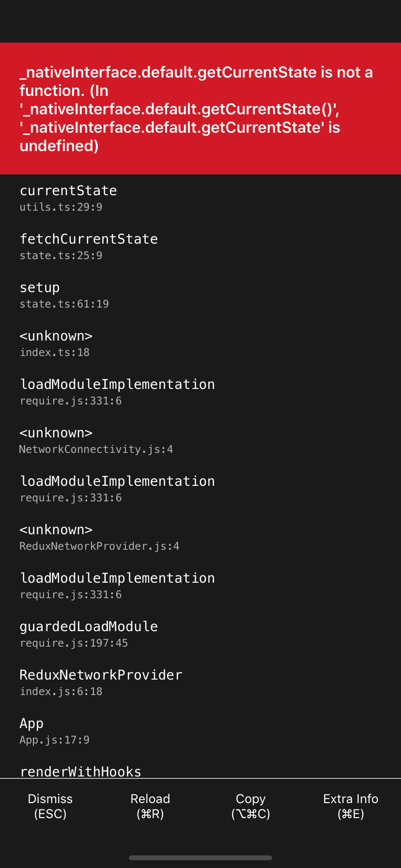Open the ReduxNetworkProvider.js unknown frame
Viewport: 401px width, 868px height.
[56, 530]
